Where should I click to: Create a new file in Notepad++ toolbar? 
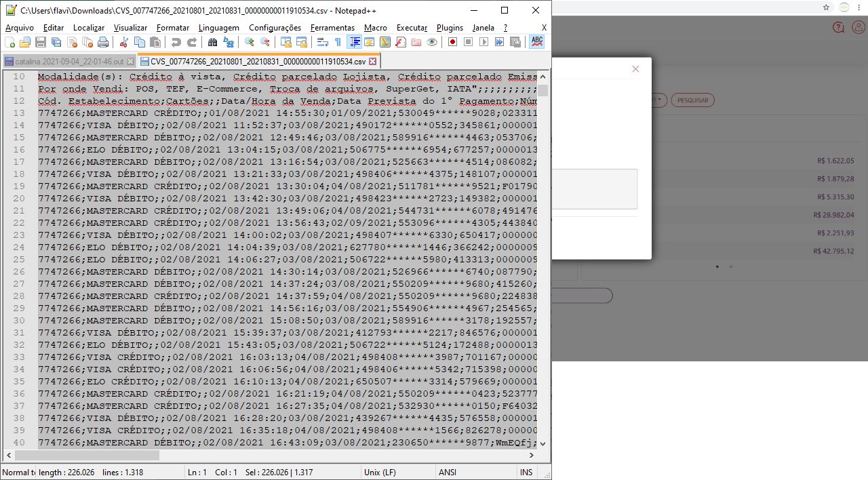click(9, 42)
